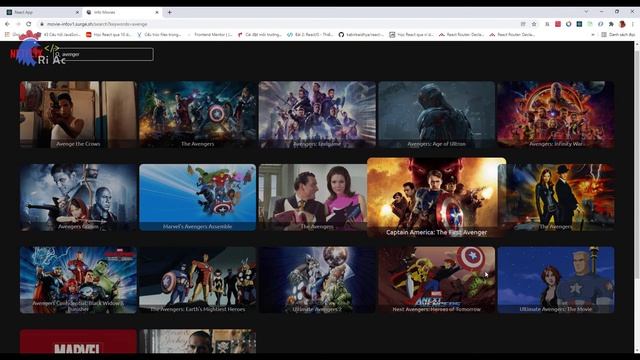Click the browser forward arrow
The width and height of the screenshot is (640, 360).
(x=18, y=24)
